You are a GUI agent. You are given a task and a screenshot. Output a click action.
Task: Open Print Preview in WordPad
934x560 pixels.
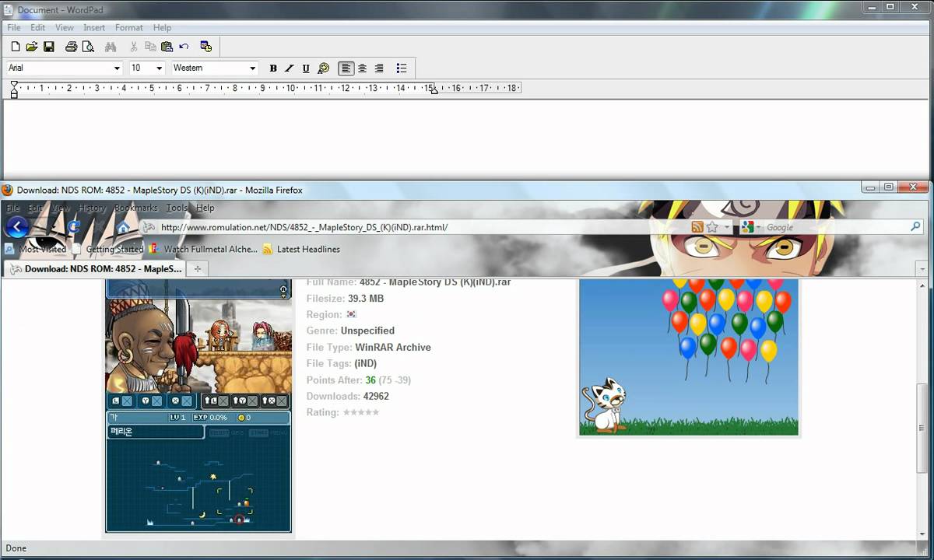88,47
